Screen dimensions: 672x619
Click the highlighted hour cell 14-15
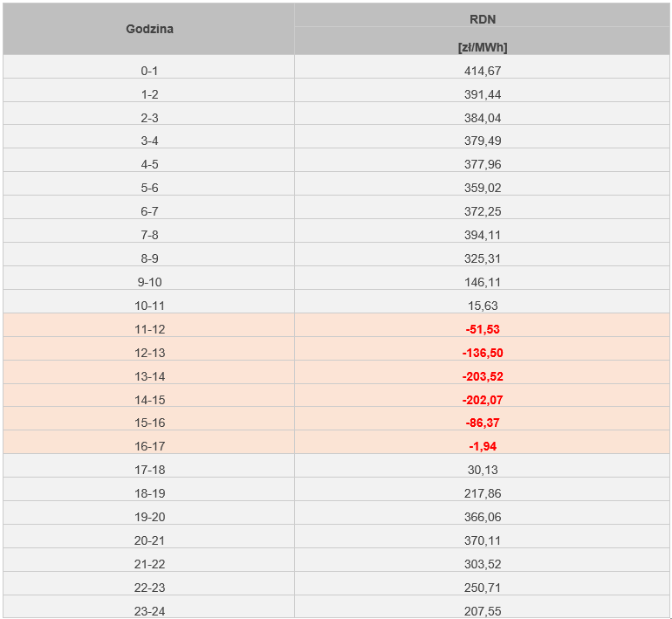click(x=149, y=400)
